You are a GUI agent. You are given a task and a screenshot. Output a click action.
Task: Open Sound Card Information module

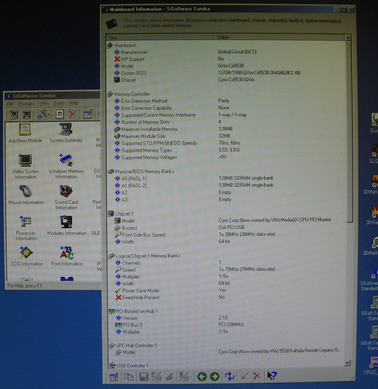[66, 197]
